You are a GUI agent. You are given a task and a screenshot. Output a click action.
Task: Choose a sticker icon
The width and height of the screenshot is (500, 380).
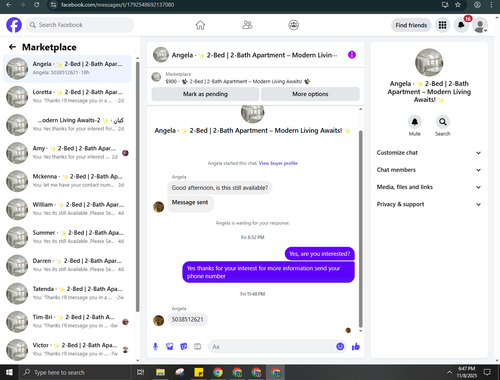184,347
